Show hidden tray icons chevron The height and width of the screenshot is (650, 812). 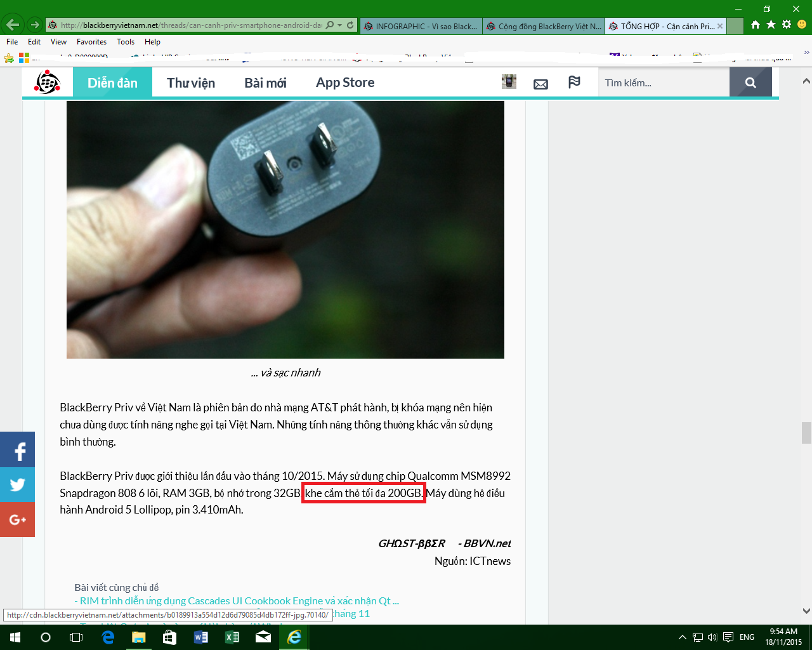click(x=682, y=637)
